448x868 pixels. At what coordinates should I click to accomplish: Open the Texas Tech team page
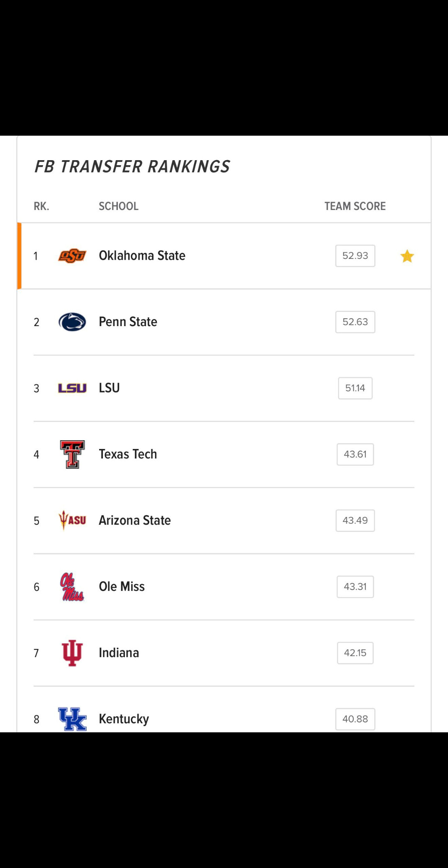pyautogui.click(x=128, y=454)
